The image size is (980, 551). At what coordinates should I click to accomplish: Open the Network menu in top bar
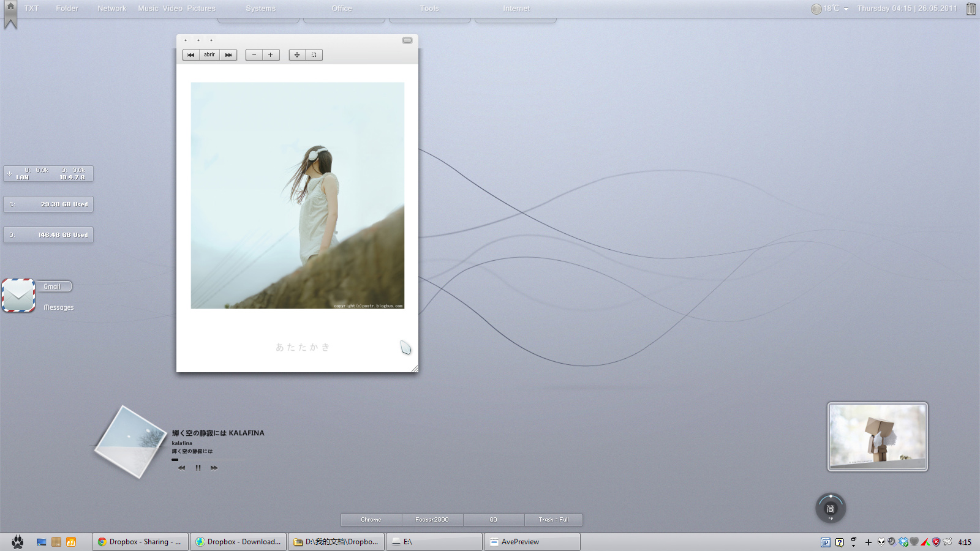tap(112, 9)
